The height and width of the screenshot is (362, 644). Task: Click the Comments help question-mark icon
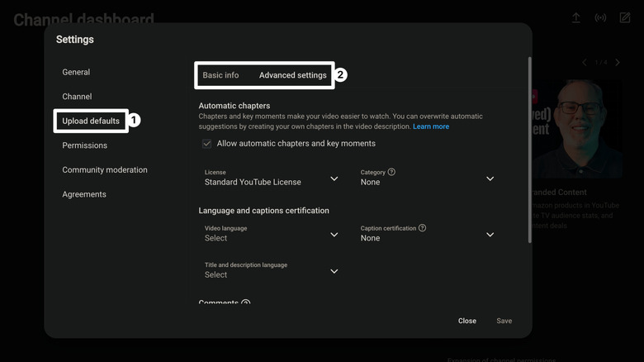point(245,302)
